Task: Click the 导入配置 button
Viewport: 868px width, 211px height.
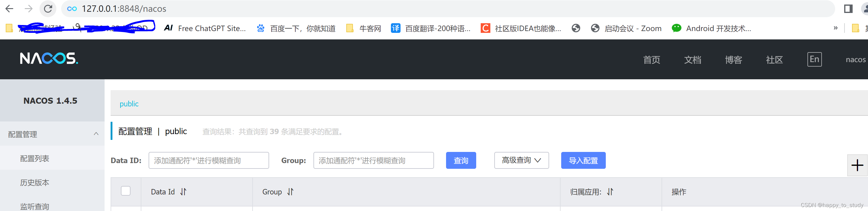Action: (x=583, y=160)
